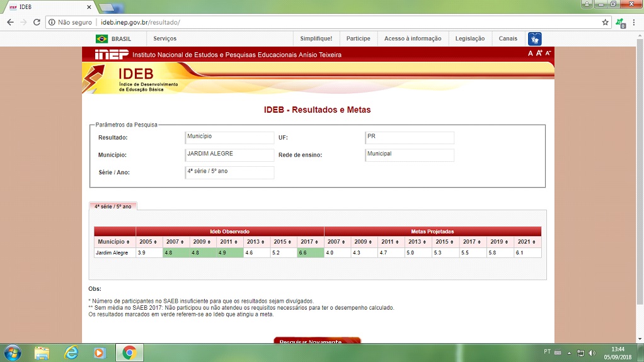644x362 pixels.
Task: Open the Chrome three-dot menu
Action: click(x=634, y=22)
